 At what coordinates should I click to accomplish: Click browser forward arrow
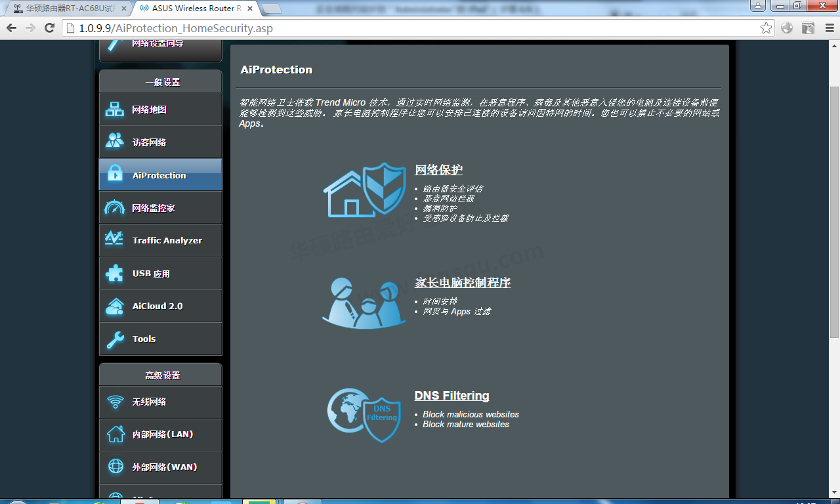point(30,28)
